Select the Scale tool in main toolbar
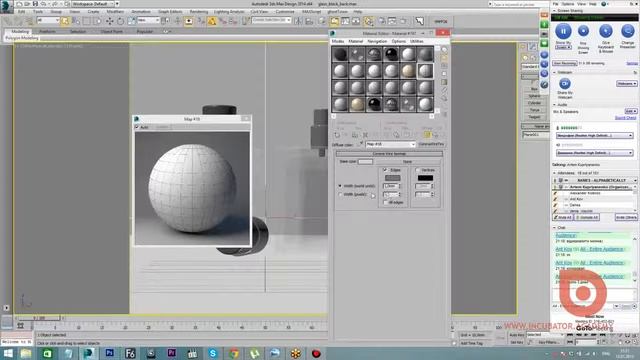640x360 pixels. 131,21
